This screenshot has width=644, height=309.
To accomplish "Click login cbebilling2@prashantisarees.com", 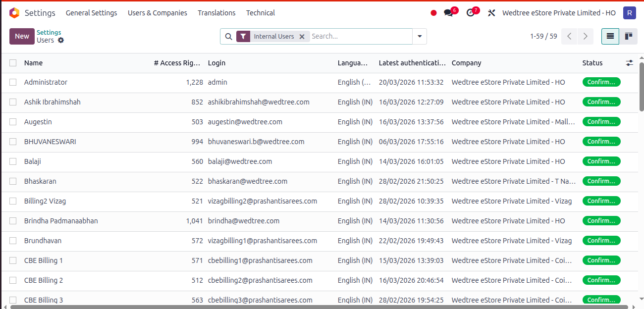I will pos(260,280).
